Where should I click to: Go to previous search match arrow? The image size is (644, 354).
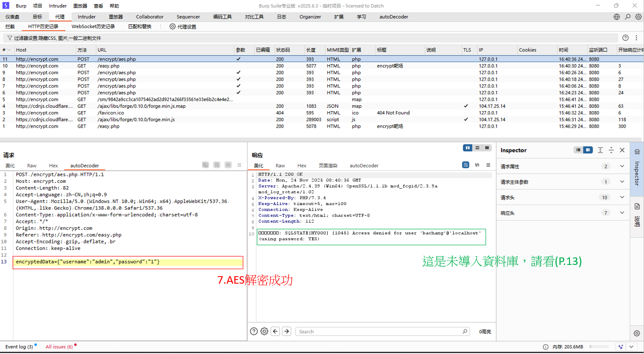pyautogui.click(x=276, y=331)
